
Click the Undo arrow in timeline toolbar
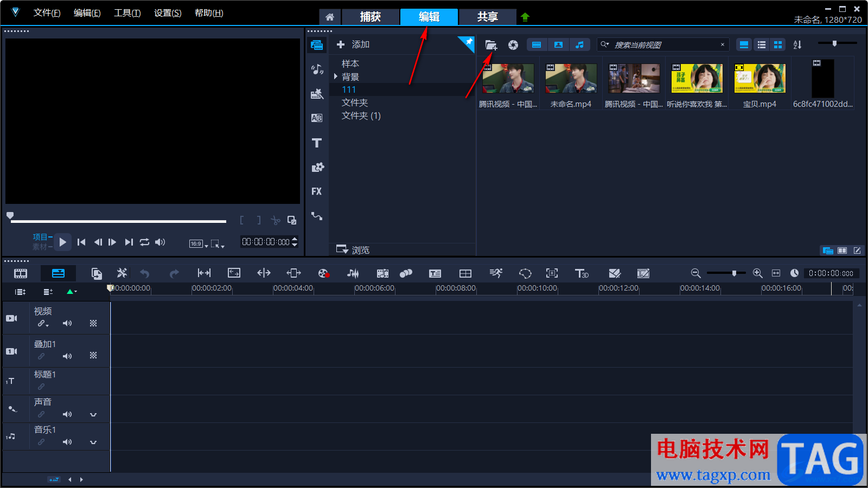click(x=144, y=273)
